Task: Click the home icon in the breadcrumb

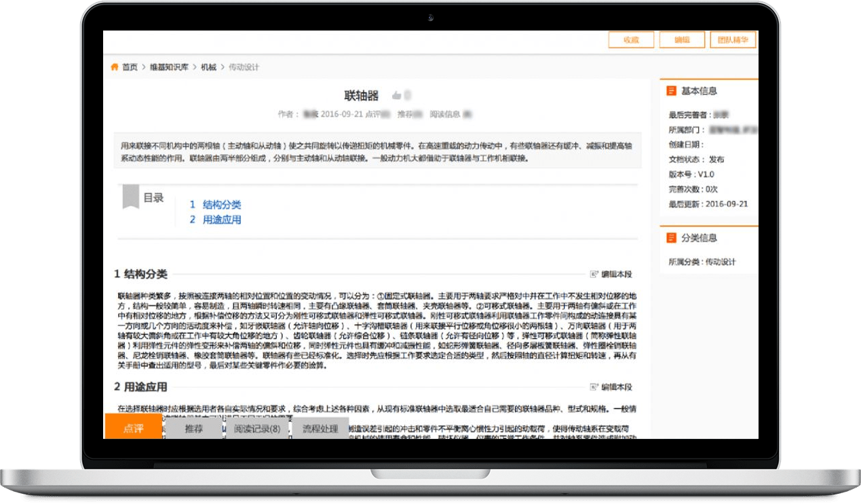Action: coord(115,67)
